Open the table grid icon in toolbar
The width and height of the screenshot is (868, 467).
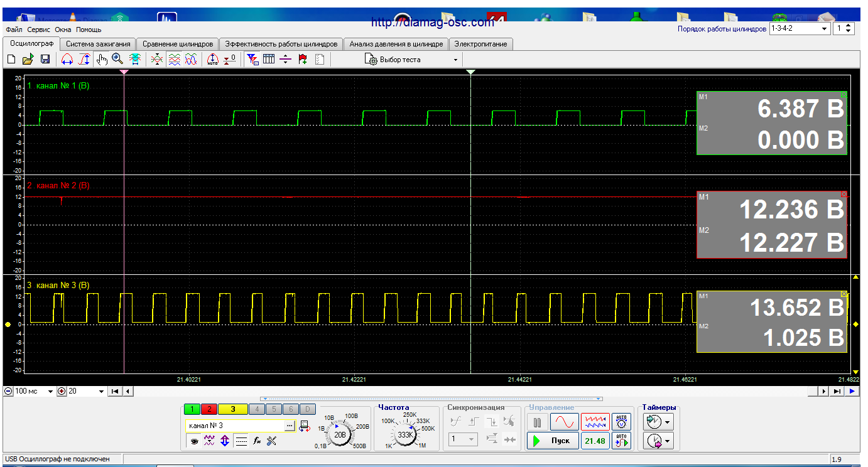tap(269, 60)
